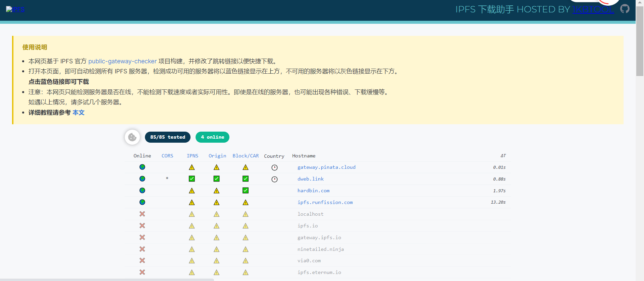Click online globe icon for ipfs.runfission.com

coord(142,202)
